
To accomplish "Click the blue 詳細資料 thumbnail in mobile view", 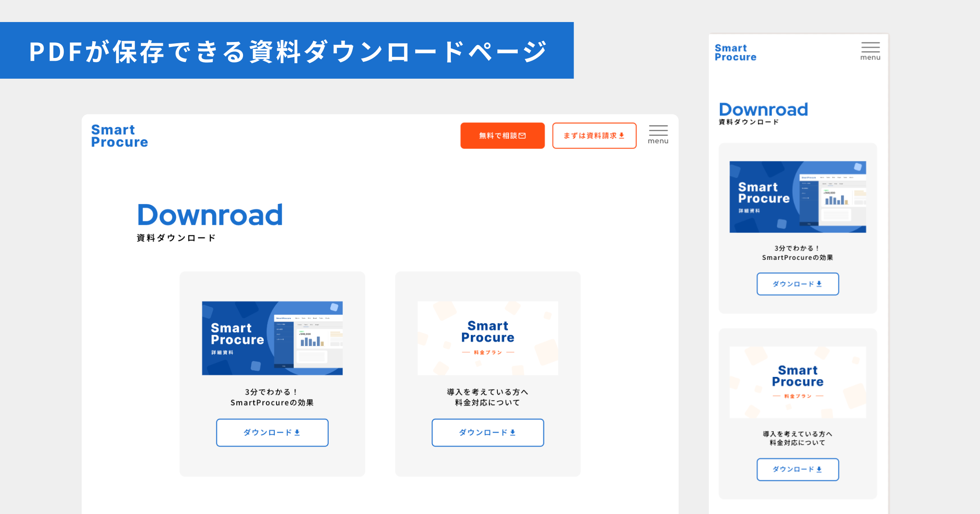I will (x=798, y=197).
